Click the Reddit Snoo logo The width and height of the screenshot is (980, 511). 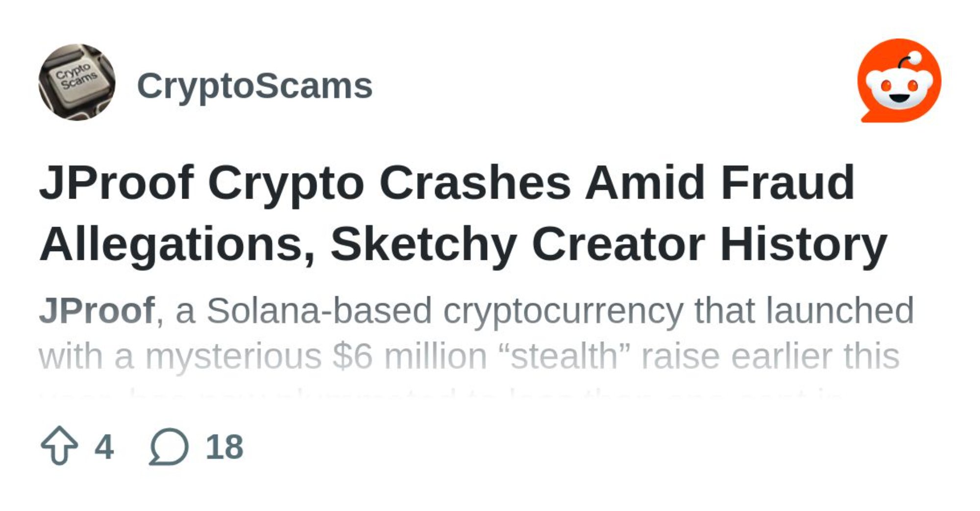pos(899,81)
